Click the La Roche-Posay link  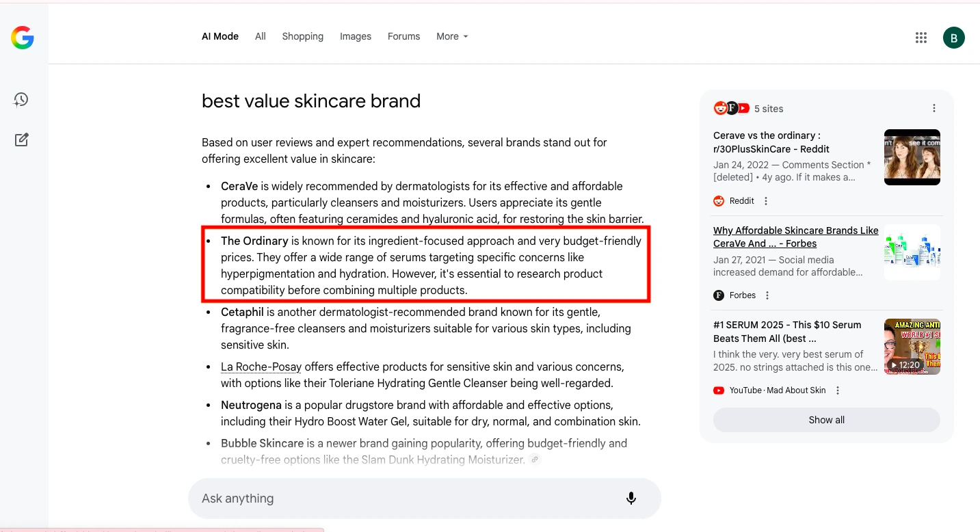pyautogui.click(x=261, y=367)
